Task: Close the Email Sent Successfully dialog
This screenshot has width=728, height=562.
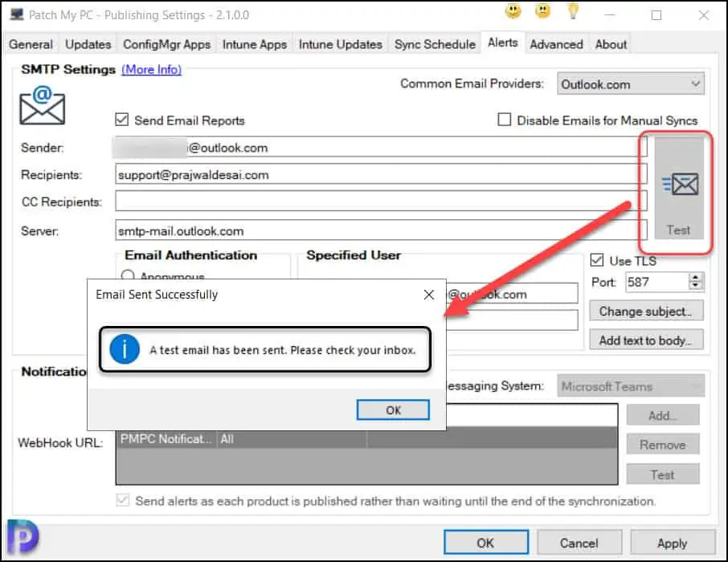Action: (428, 295)
